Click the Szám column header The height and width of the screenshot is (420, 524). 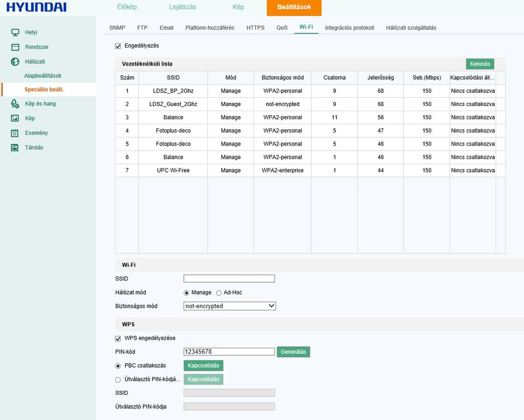point(127,77)
